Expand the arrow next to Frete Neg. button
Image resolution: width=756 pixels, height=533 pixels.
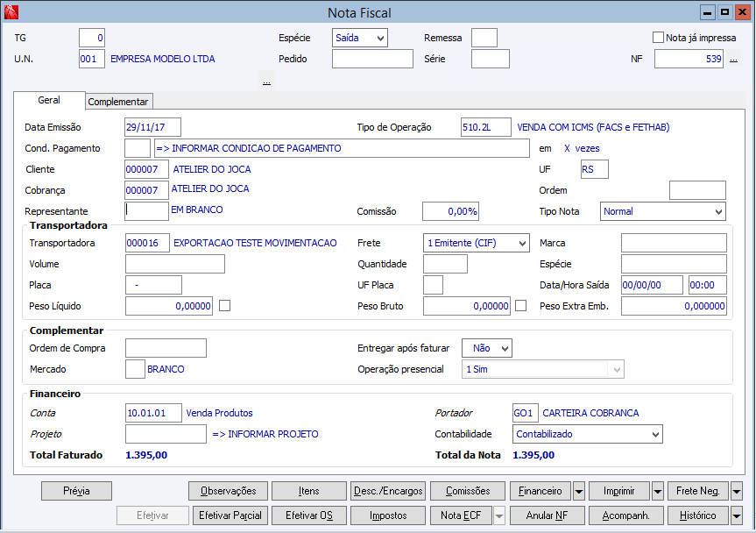(736, 491)
